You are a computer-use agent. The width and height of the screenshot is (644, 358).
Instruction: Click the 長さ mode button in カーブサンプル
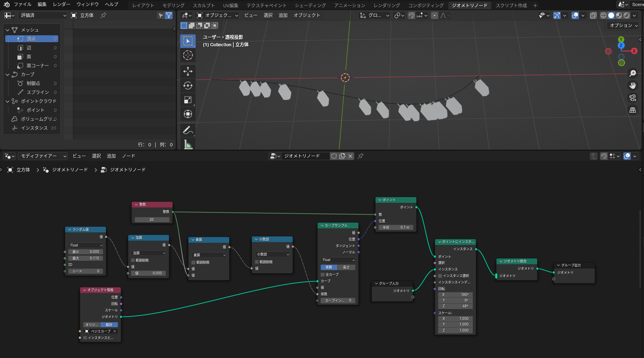pyautogui.click(x=346, y=267)
